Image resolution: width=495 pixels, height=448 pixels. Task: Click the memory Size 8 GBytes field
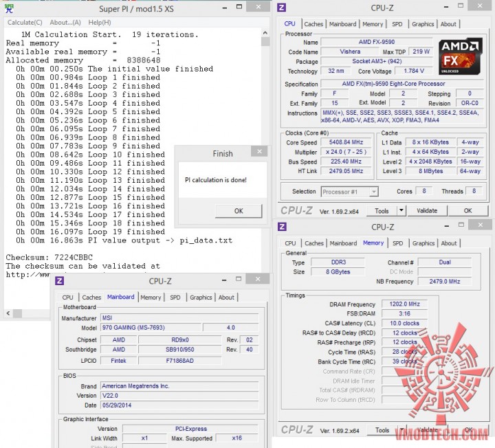338,271
